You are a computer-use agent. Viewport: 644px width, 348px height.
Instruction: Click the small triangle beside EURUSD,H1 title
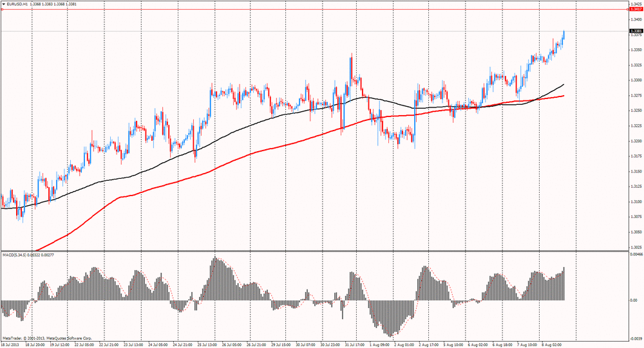(3, 4)
